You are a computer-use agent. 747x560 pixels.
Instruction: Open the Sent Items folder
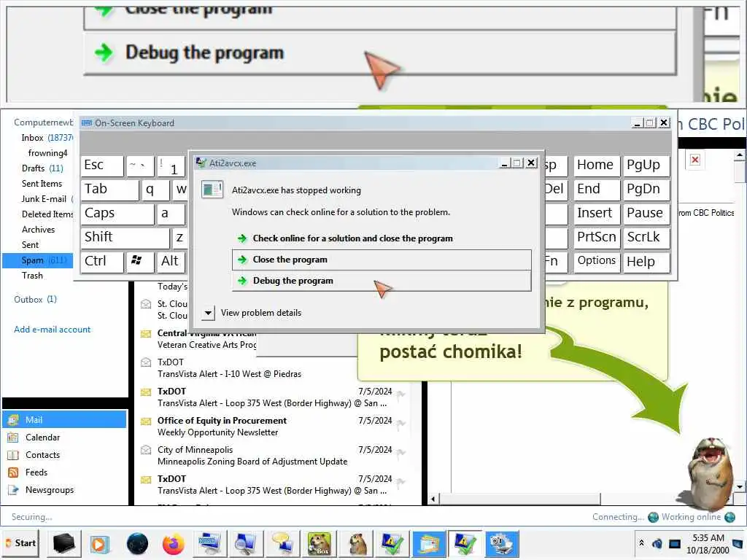42,183
